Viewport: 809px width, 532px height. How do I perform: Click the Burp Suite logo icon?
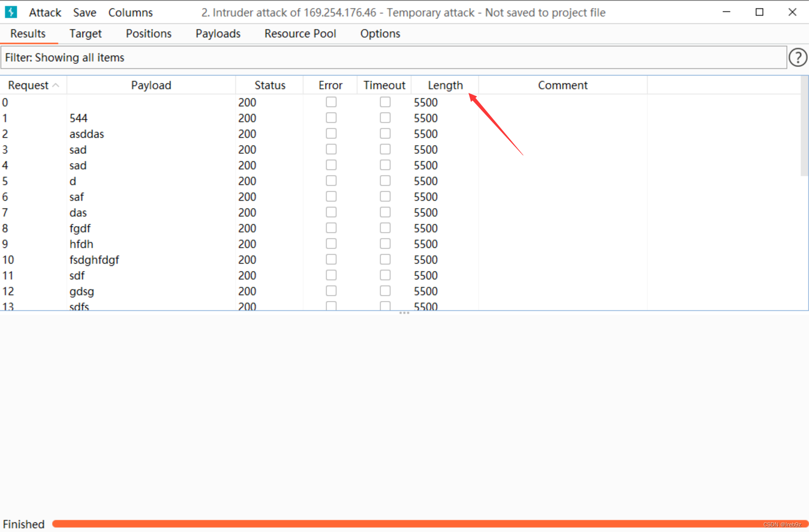11,12
